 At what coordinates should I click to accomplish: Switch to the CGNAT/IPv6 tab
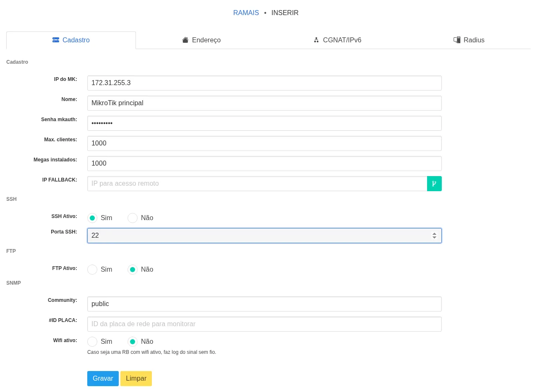click(x=337, y=40)
